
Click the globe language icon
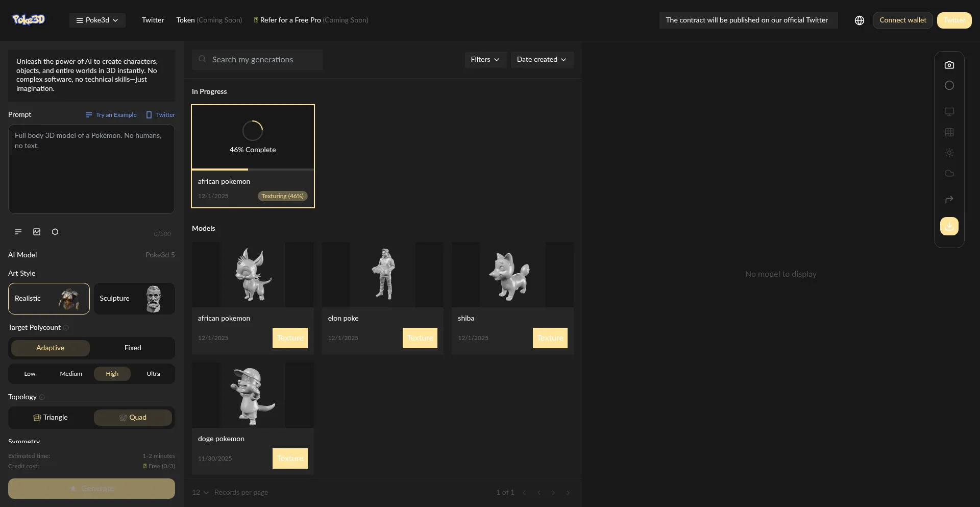tap(860, 20)
